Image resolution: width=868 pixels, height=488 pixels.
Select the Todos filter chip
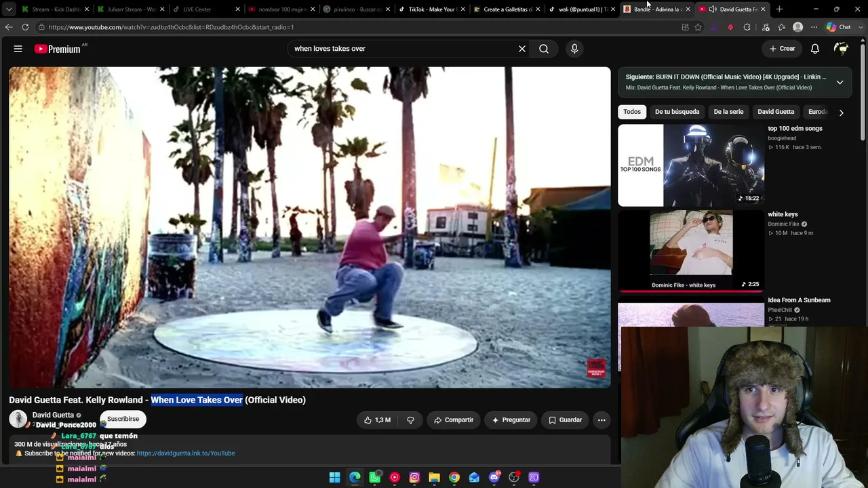(x=632, y=112)
